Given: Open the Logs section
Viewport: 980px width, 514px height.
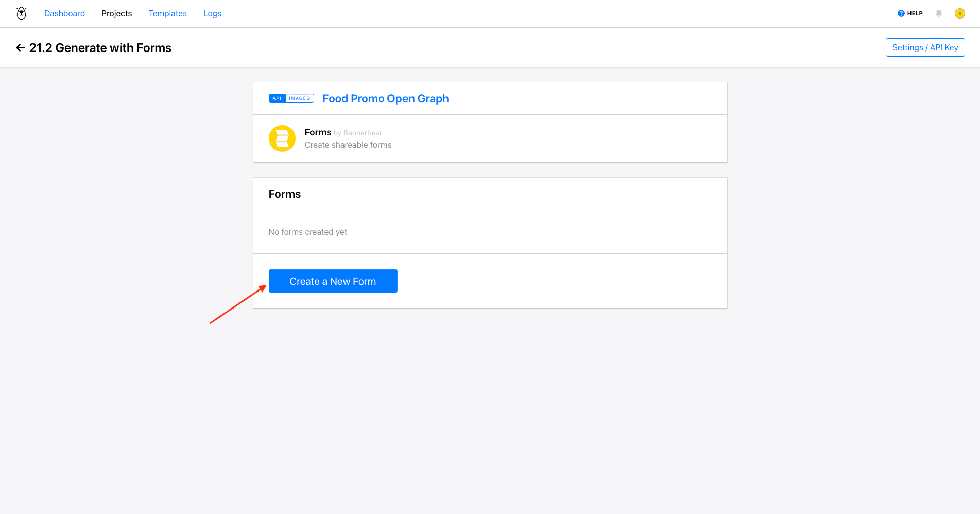Looking at the screenshot, I should 212,13.
